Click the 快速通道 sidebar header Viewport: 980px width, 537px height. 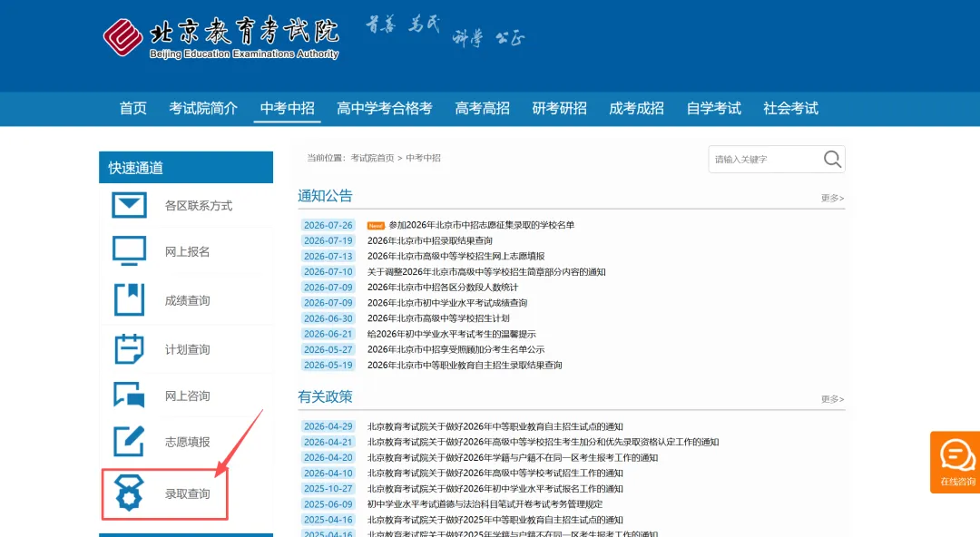[x=186, y=168]
